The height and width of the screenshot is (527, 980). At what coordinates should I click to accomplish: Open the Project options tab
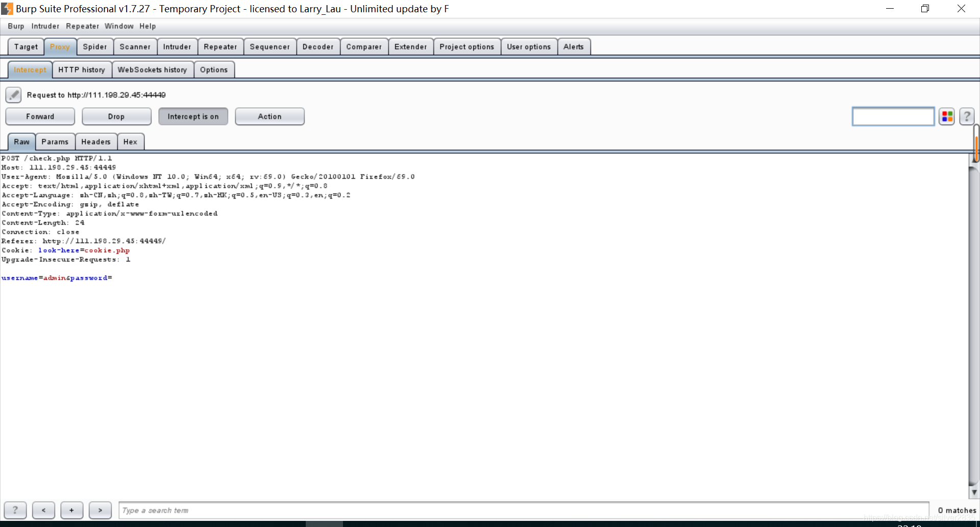click(x=467, y=46)
